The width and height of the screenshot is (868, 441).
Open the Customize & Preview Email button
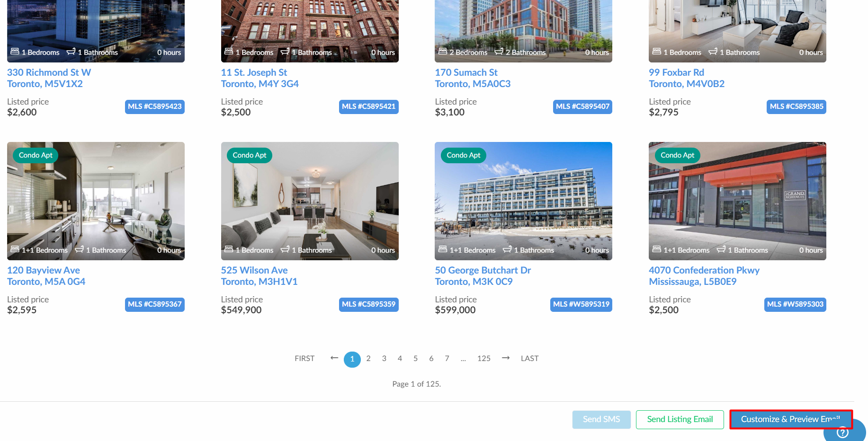pyautogui.click(x=791, y=419)
